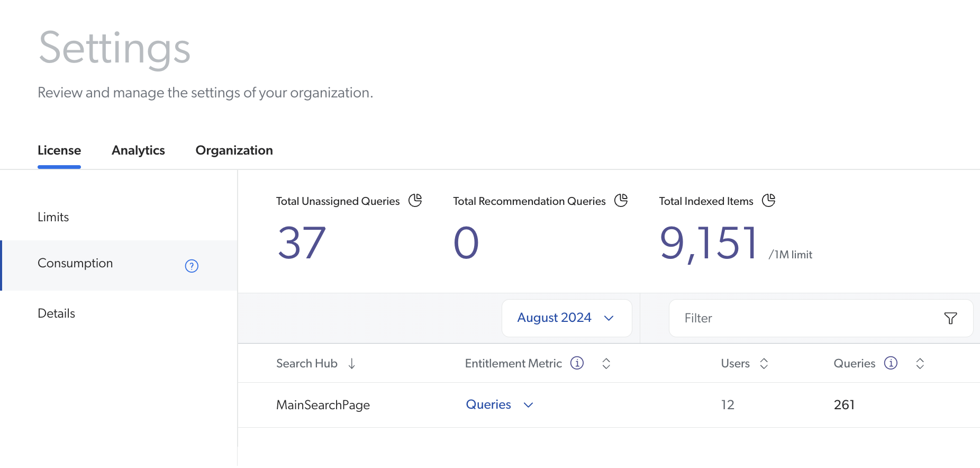Click the Total Indexed Items label
The width and height of the screenshot is (980, 468).
click(x=706, y=201)
